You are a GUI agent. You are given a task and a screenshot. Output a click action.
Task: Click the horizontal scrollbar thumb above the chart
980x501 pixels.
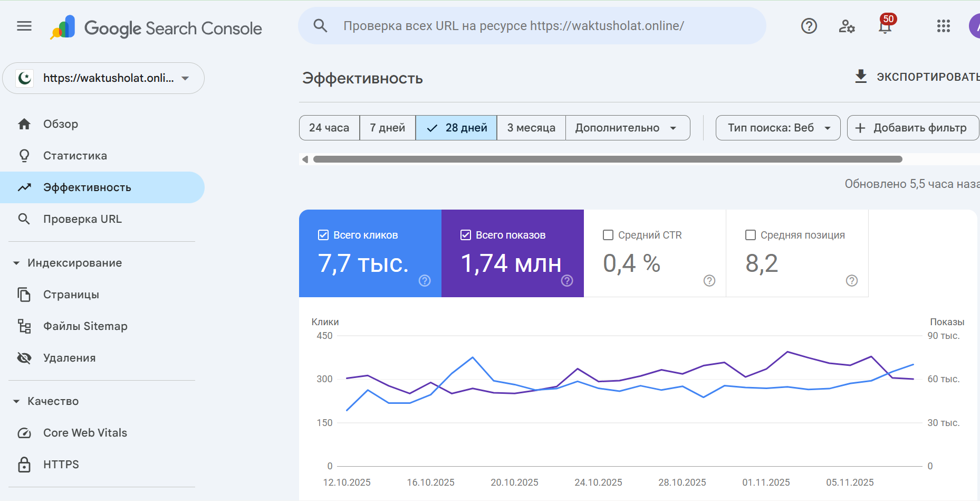608,159
